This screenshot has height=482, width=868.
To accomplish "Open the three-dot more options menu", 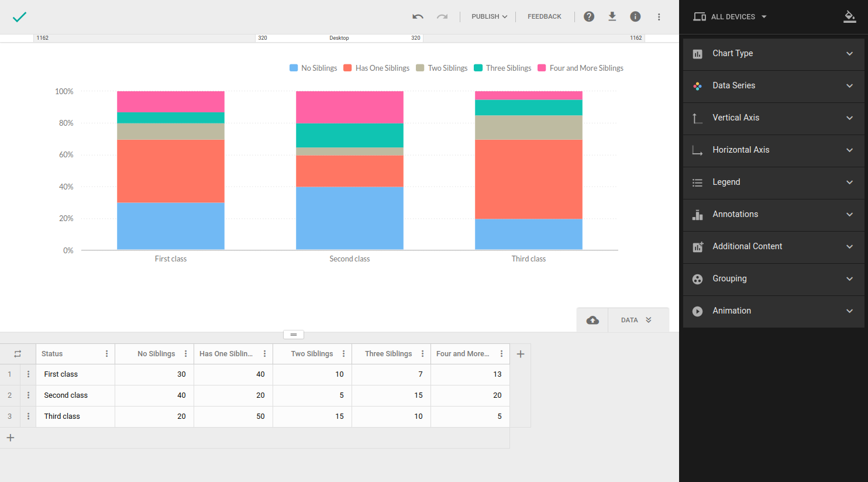I will pos(659,17).
